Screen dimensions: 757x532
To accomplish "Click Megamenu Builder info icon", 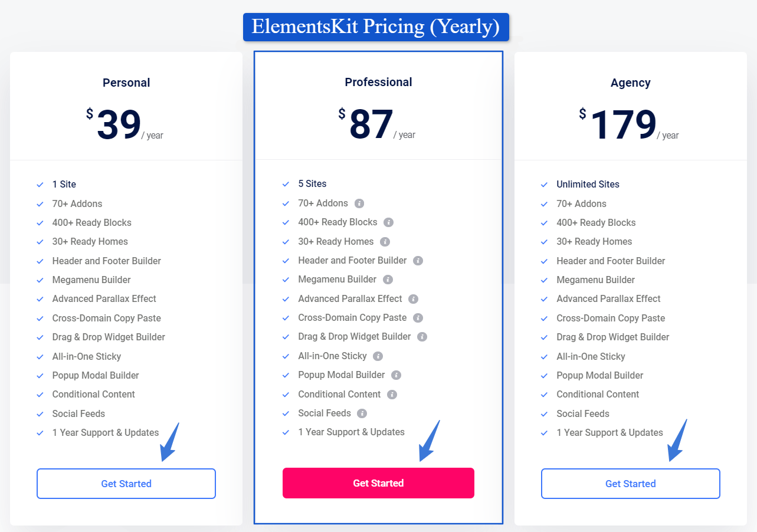I will [388, 280].
